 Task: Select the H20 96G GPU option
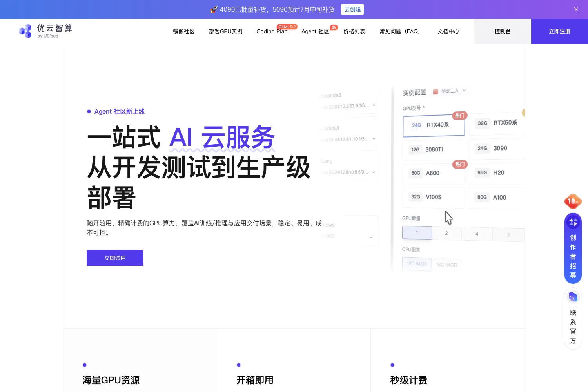[x=497, y=172]
